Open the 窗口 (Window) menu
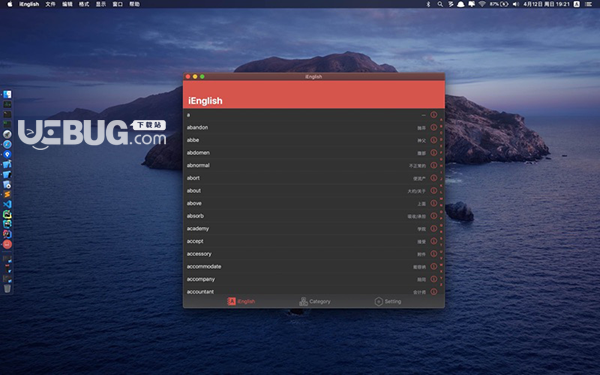The height and width of the screenshot is (375, 600). click(x=118, y=4)
